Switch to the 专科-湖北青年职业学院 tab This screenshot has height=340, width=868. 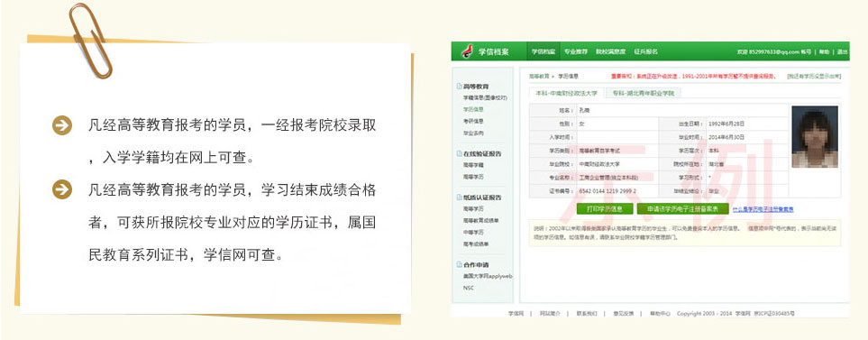coord(643,94)
